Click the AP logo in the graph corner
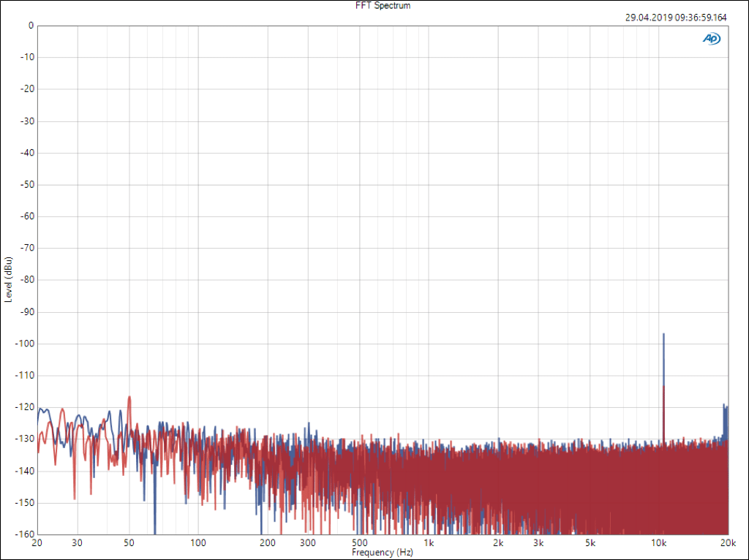This screenshot has height=560, width=749. click(711, 39)
